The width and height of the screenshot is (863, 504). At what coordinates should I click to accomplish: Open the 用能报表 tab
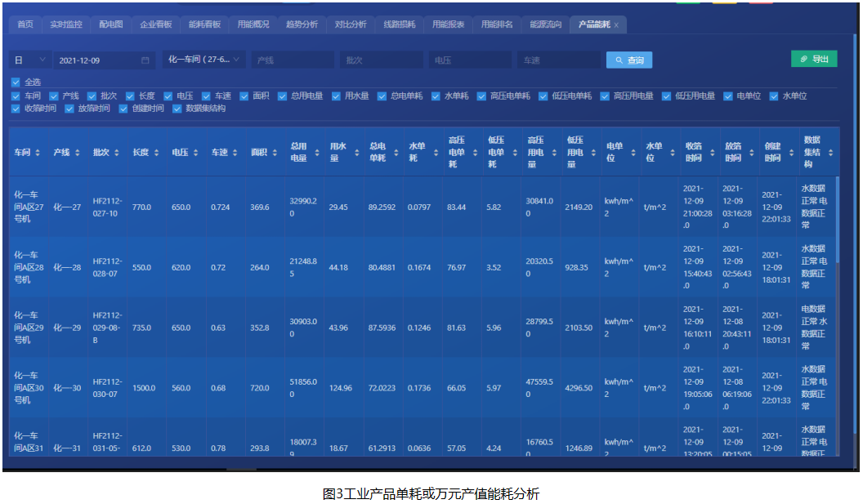448,25
